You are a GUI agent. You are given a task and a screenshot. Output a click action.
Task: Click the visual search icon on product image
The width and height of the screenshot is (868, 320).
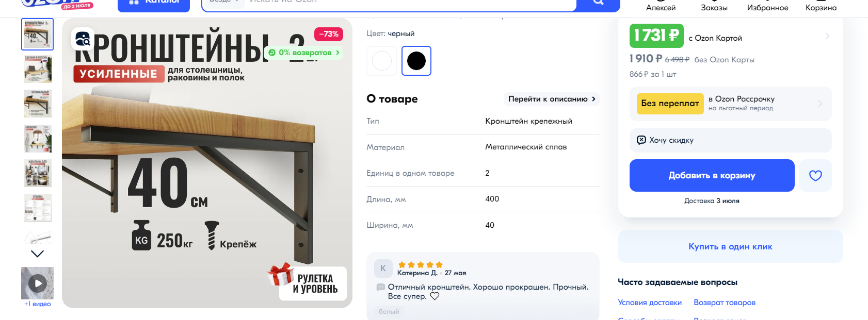pos(83,39)
